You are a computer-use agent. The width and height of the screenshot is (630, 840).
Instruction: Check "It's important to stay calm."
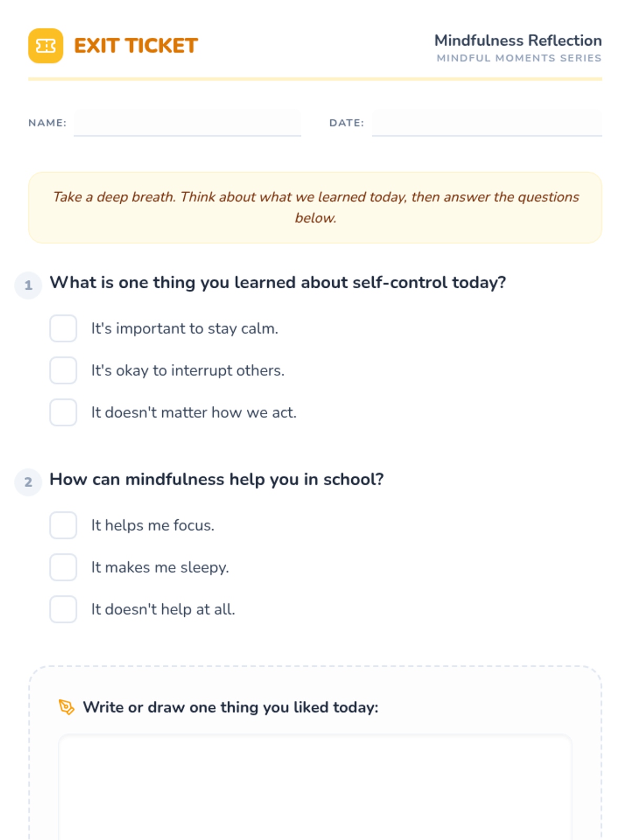64,328
